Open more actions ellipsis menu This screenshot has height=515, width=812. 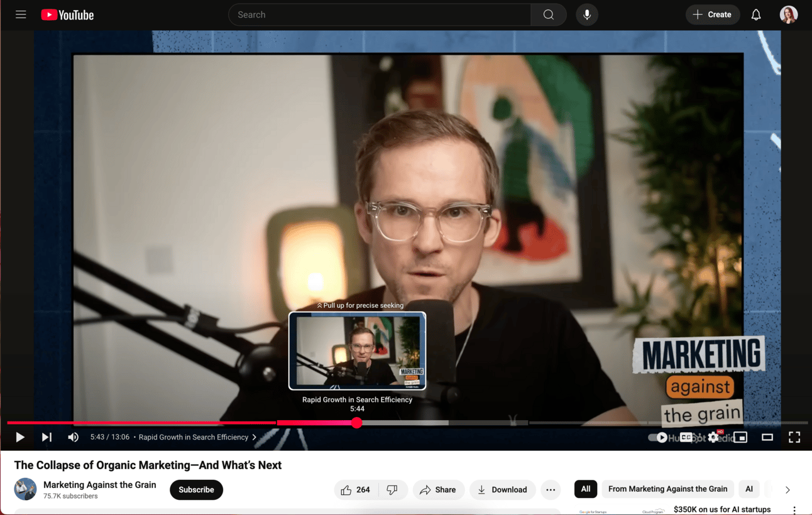pyautogui.click(x=551, y=490)
